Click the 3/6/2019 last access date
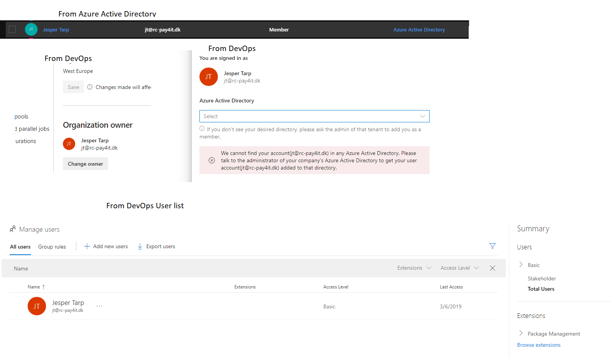The image size is (611, 364). tap(451, 306)
